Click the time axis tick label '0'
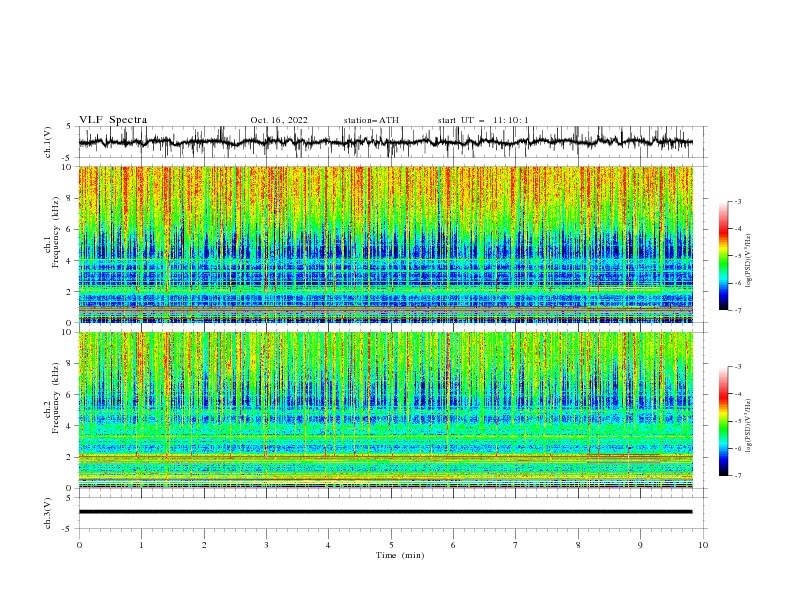Image resolution: width=792 pixels, height=612 pixels. point(79,545)
